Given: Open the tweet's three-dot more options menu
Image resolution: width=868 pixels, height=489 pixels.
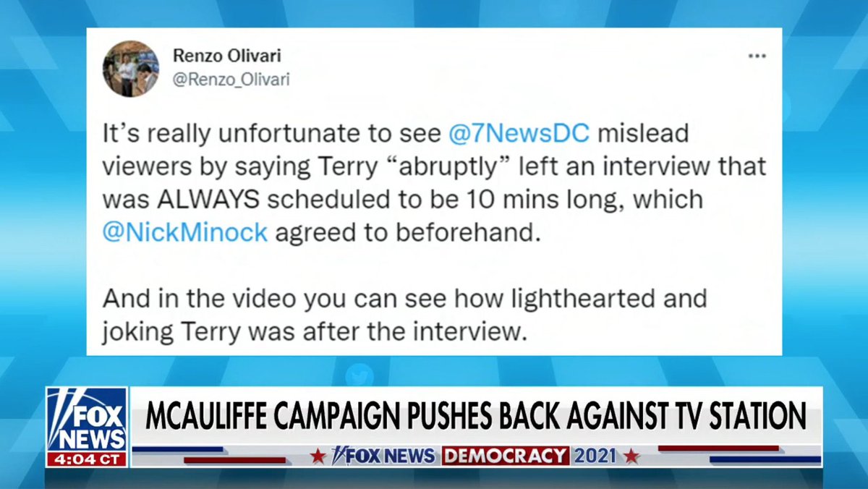Looking at the screenshot, I should click(x=756, y=56).
